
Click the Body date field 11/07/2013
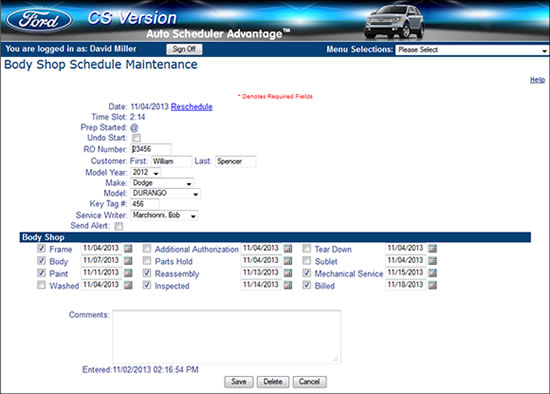click(101, 260)
